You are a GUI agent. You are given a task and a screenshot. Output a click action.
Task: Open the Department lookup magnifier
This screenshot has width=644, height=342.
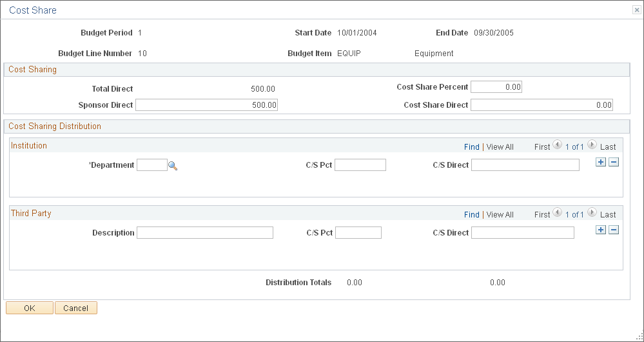[x=173, y=166]
